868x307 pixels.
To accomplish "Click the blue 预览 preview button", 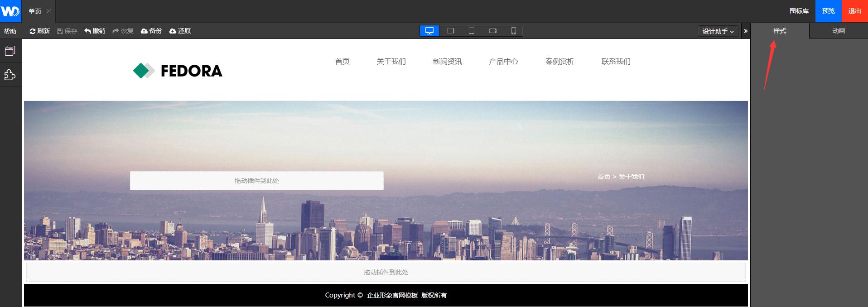I will 828,11.
